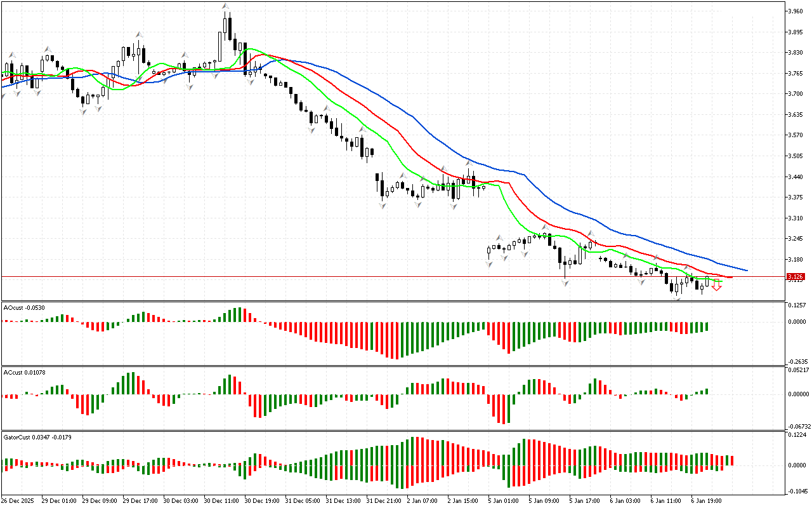Image resolution: width=812 pixels, height=508 pixels.
Task: Click the right end of the blue Alligator line
Action: (746, 271)
